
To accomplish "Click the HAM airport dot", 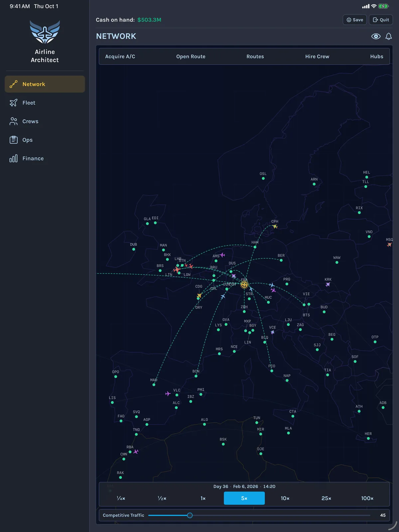I will click(x=255, y=247).
